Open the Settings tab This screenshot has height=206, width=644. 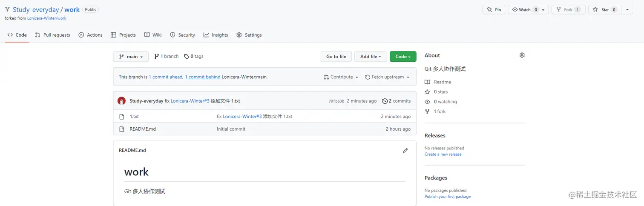click(249, 35)
